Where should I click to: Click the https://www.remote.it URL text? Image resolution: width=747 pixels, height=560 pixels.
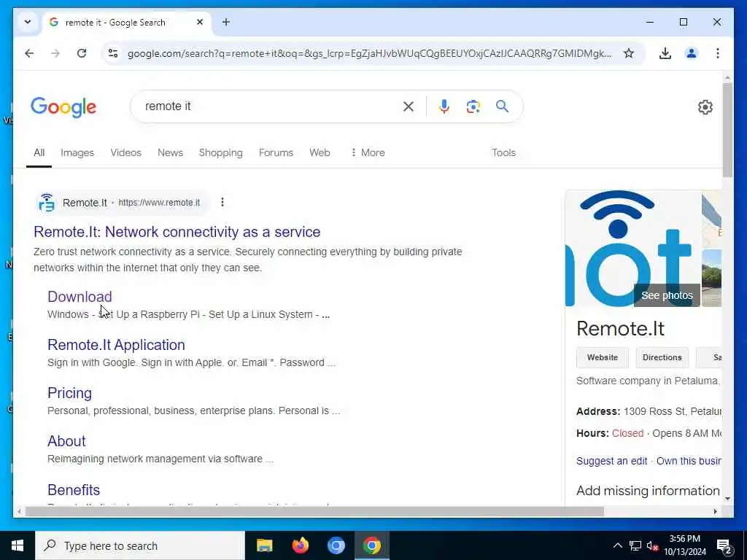159,203
